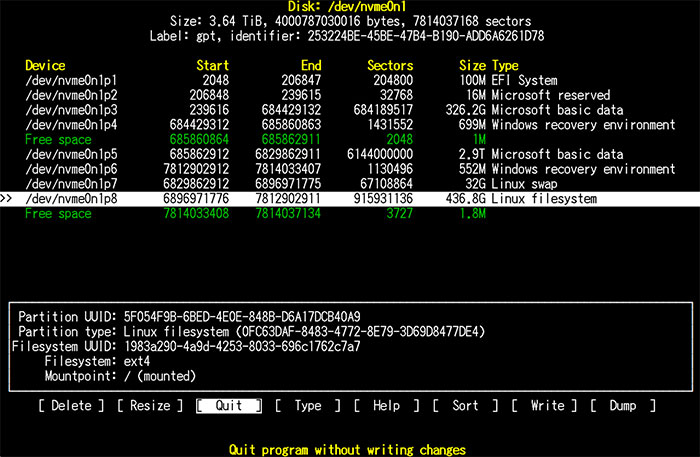Select partition row /dev/nvme0n1p5
Screen dimensions: 700x457
tap(350, 154)
